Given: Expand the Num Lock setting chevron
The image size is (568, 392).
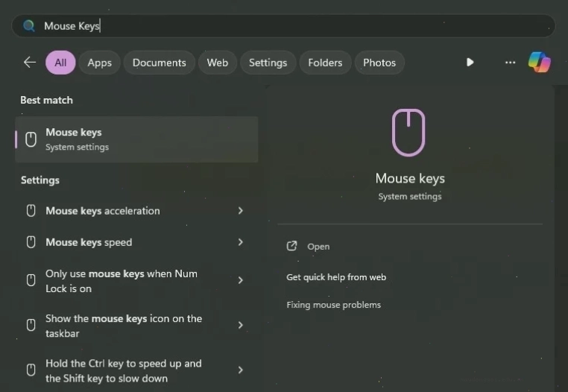Looking at the screenshot, I should [240, 280].
